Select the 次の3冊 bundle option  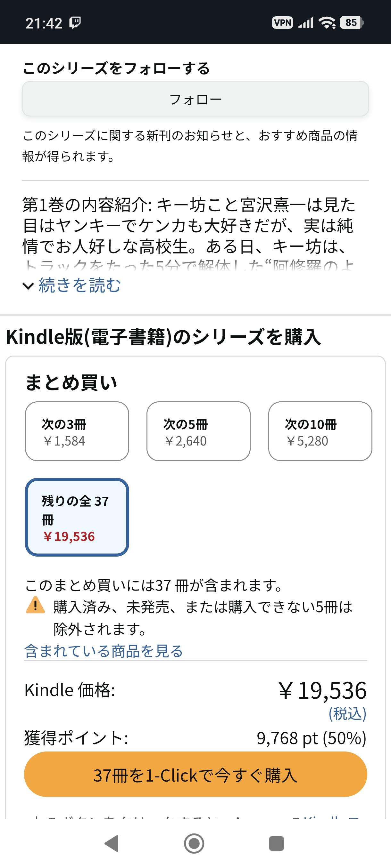click(x=77, y=431)
